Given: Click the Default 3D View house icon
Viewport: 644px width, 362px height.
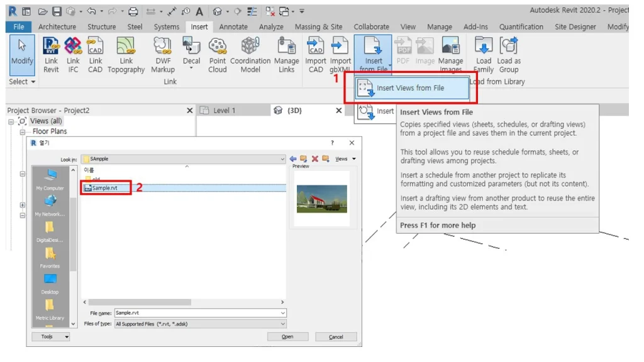Looking at the screenshot, I should pos(217,11).
